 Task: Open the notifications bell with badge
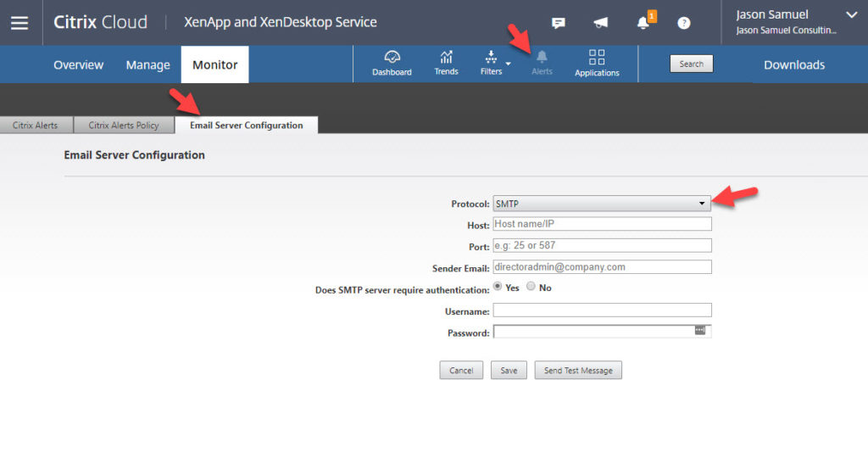coord(643,23)
